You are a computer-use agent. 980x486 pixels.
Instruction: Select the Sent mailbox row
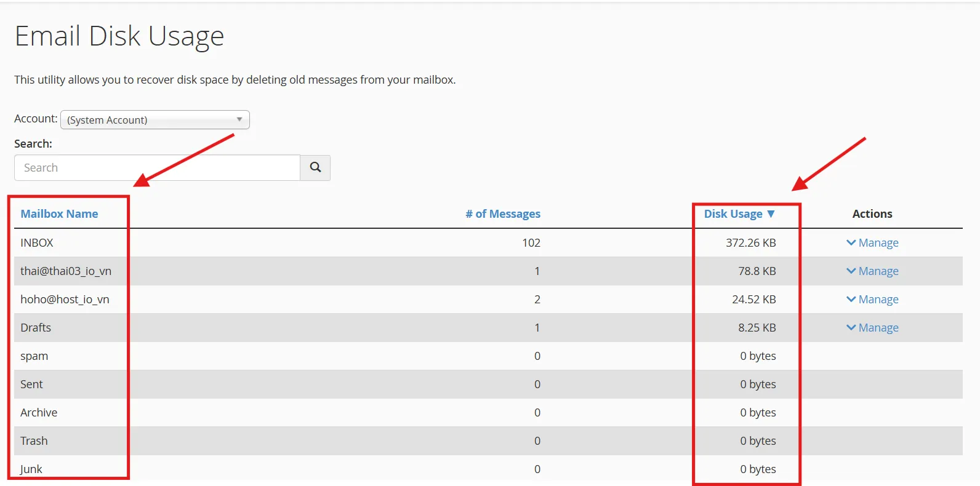pyautogui.click(x=31, y=384)
